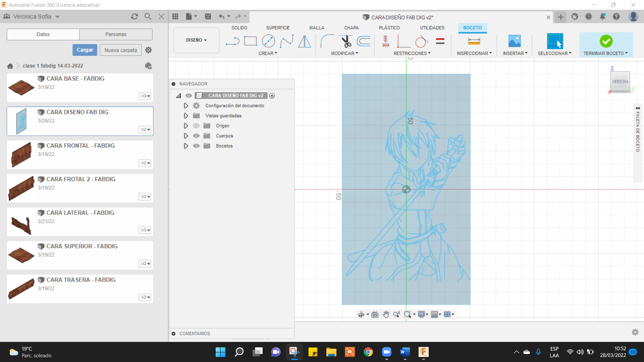The height and width of the screenshot is (362, 644).
Task: Open the Help question mark
Action: pos(616,16)
